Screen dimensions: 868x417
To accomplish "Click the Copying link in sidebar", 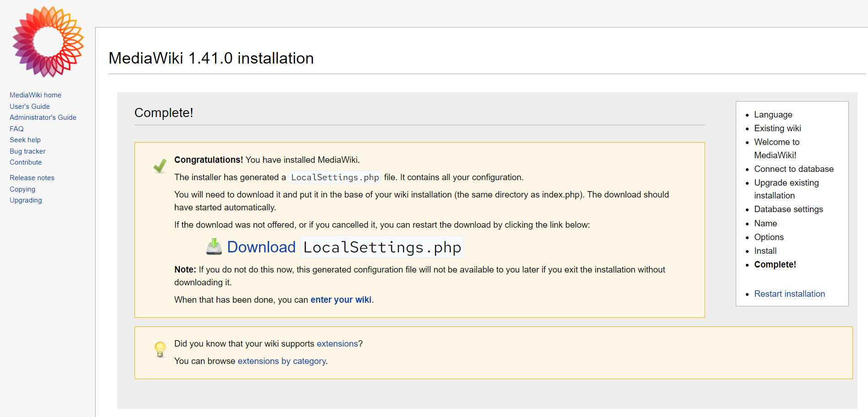I will coord(22,189).
